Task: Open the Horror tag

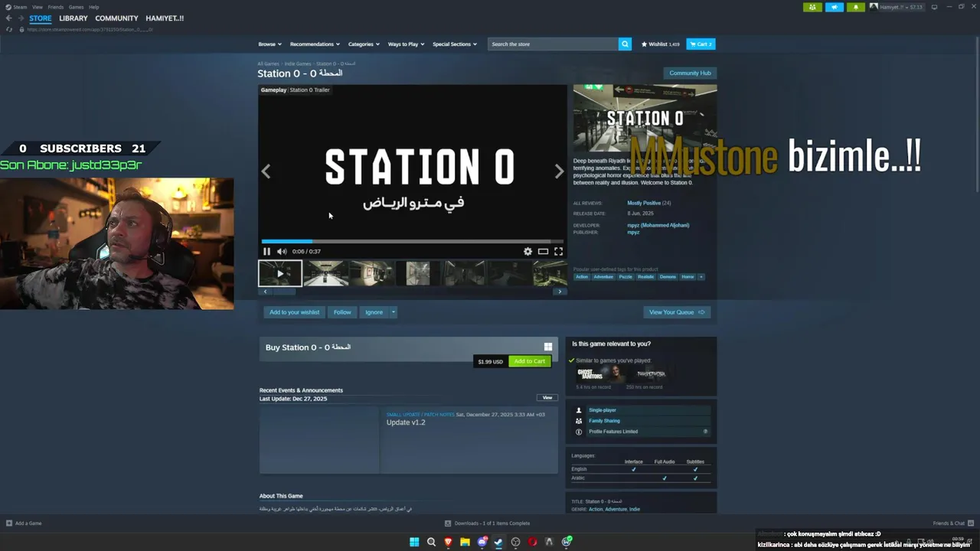Action: [688, 276]
